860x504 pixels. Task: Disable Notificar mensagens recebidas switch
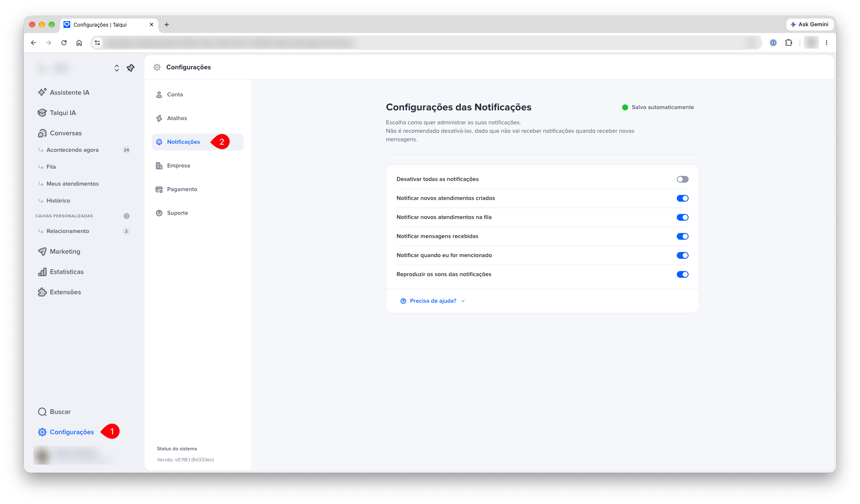683,236
